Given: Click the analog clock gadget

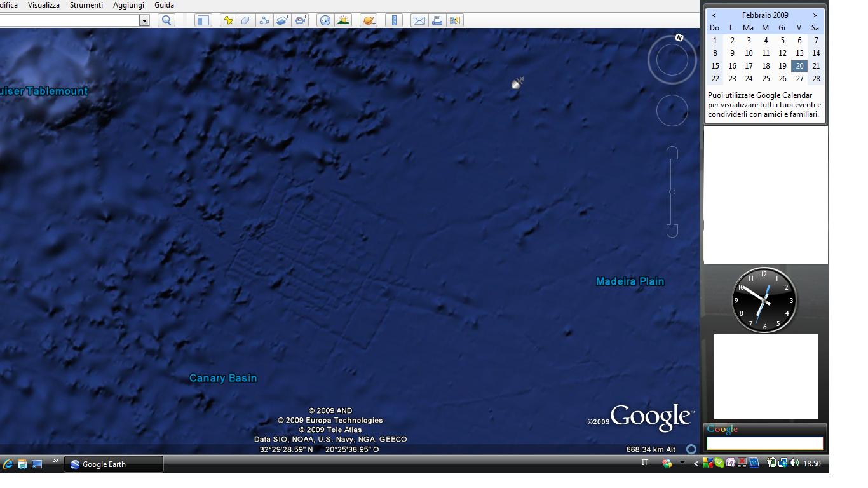Looking at the screenshot, I should (764, 300).
